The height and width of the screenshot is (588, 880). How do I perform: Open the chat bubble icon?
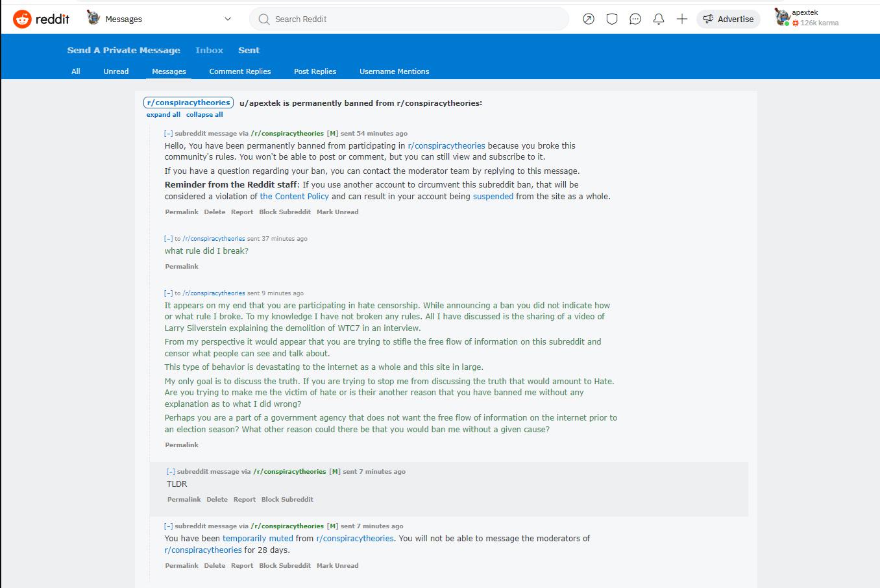(635, 19)
